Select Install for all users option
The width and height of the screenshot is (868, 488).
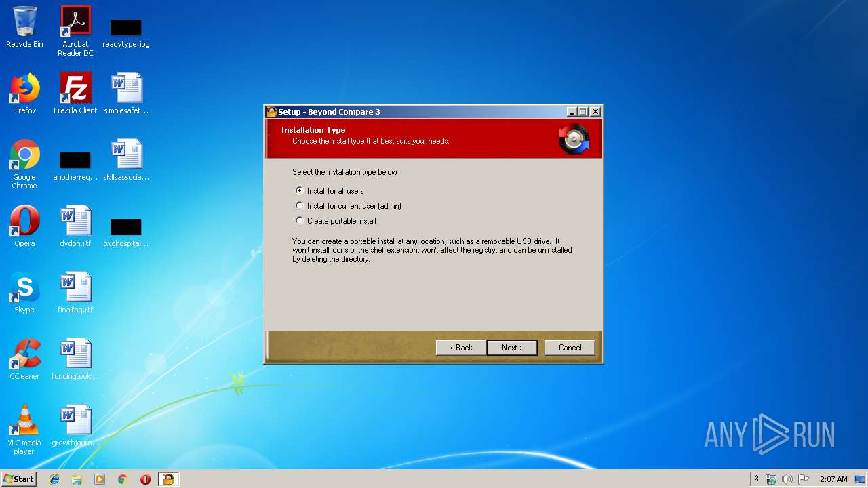point(330,191)
